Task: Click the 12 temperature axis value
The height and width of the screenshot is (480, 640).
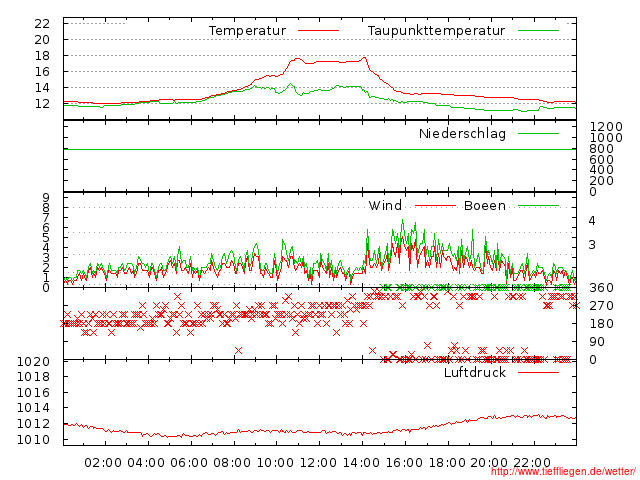Action: coord(42,104)
